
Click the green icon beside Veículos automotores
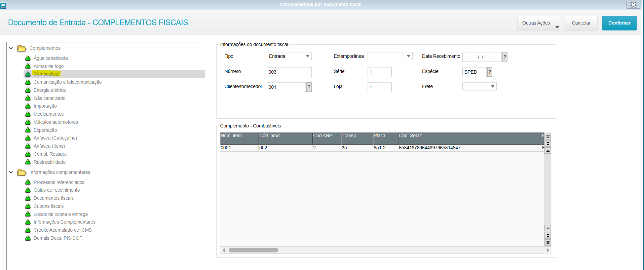[28, 122]
